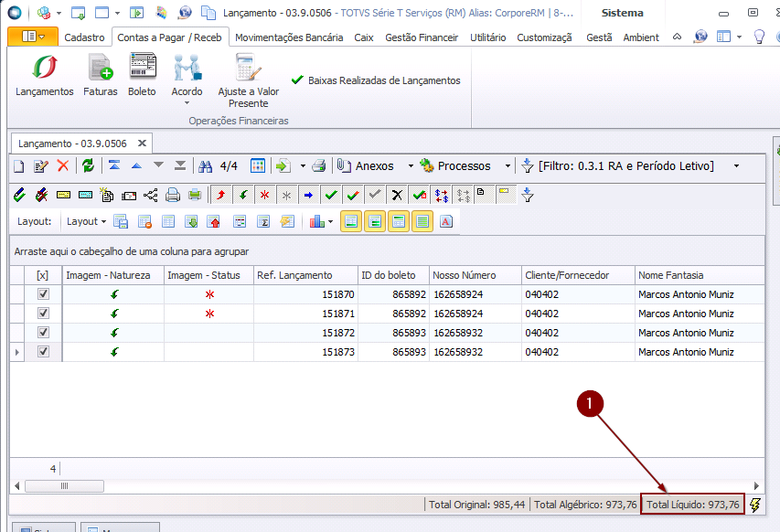Toggle checkbox in row 151873
This screenshot has height=532, width=780.
42,352
